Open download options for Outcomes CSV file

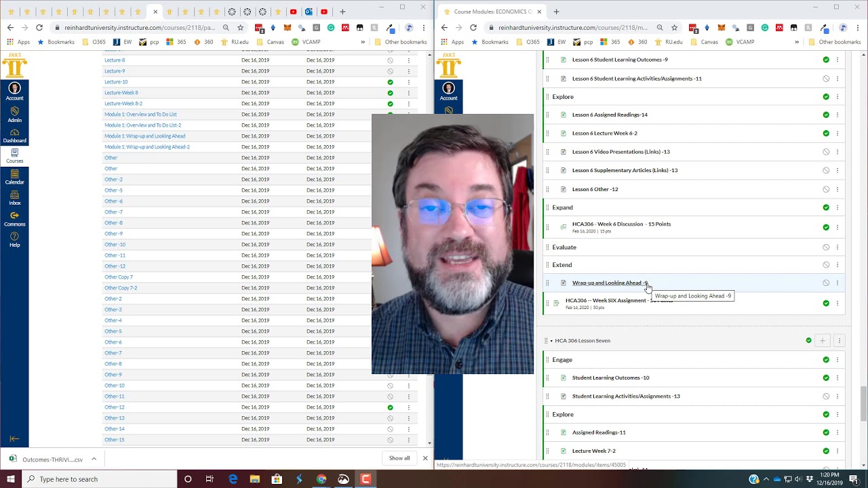point(94,459)
